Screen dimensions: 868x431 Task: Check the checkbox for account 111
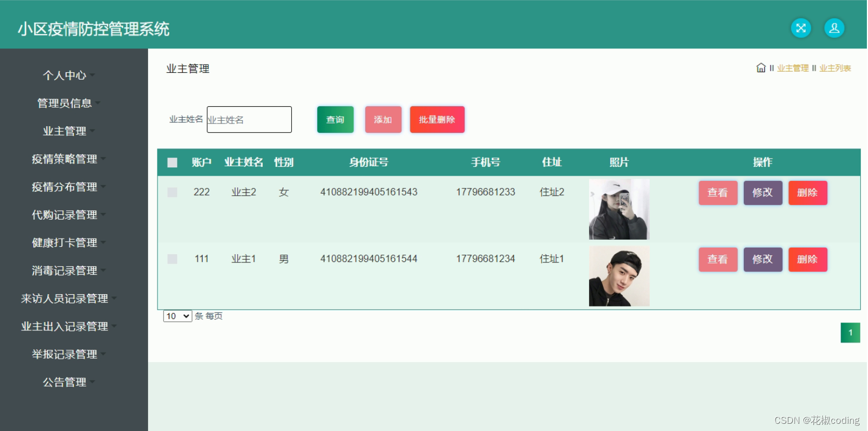(173, 259)
